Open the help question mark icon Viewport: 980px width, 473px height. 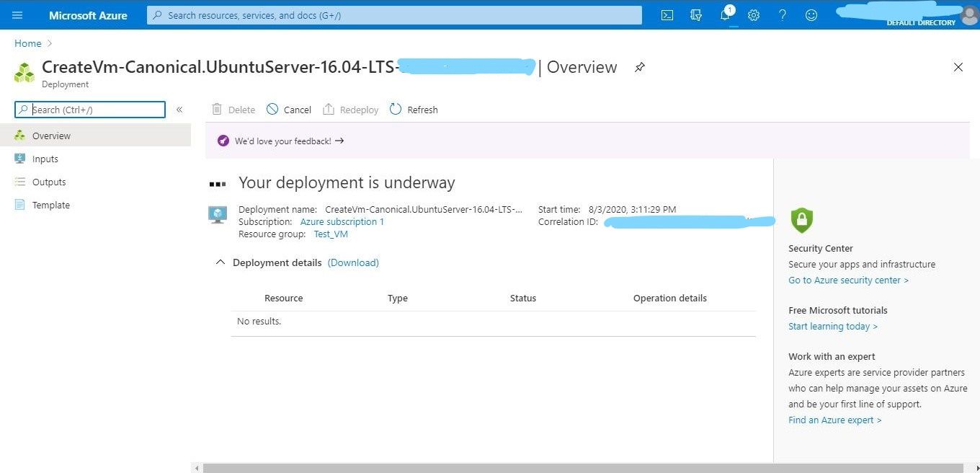[x=783, y=14]
